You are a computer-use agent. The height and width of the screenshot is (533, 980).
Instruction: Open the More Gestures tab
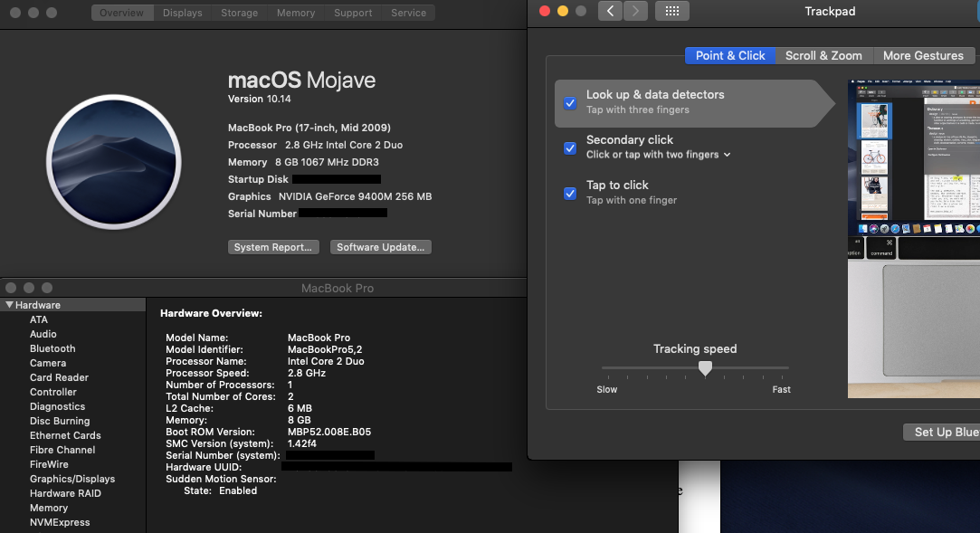click(x=923, y=55)
